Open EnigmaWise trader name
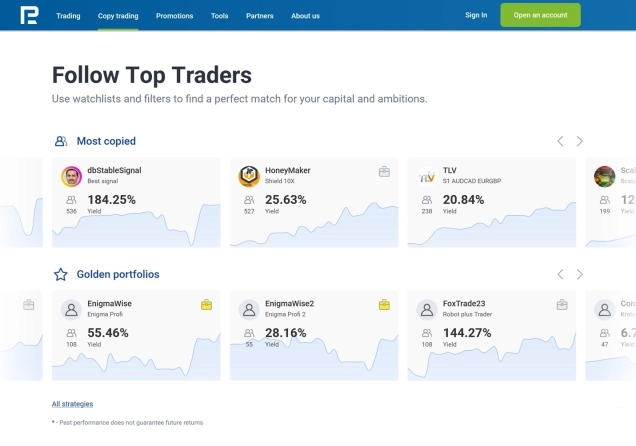The image size is (636, 446). pyautogui.click(x=110, y=303)
